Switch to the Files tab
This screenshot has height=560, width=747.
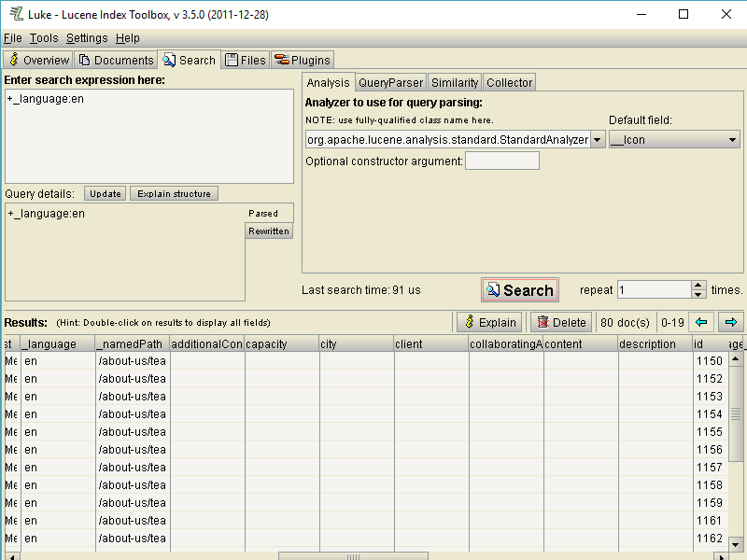[x=246, y=60]
